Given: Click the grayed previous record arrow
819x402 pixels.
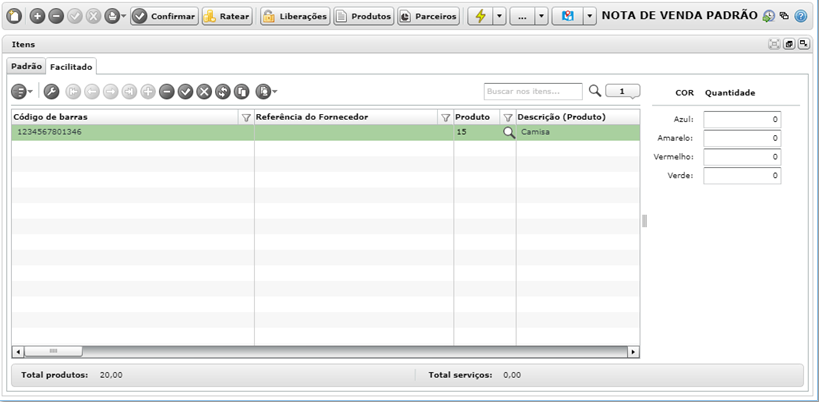Looking at the screenshot, I should [x=91, y=92].
